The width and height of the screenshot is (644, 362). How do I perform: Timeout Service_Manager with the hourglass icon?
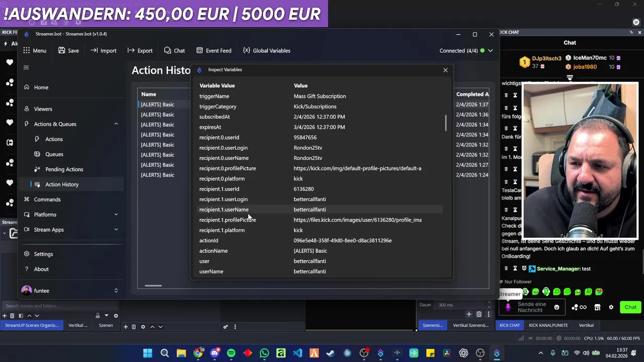coord(515,269)
